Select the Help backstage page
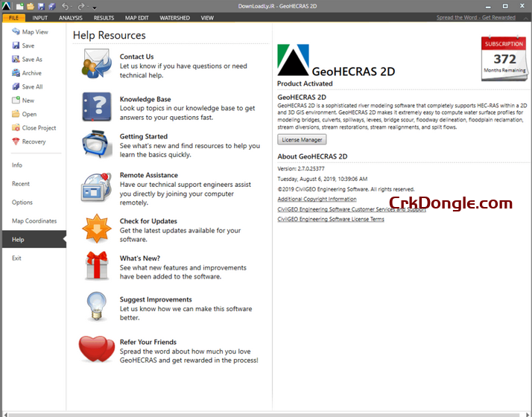 (34, 239)
